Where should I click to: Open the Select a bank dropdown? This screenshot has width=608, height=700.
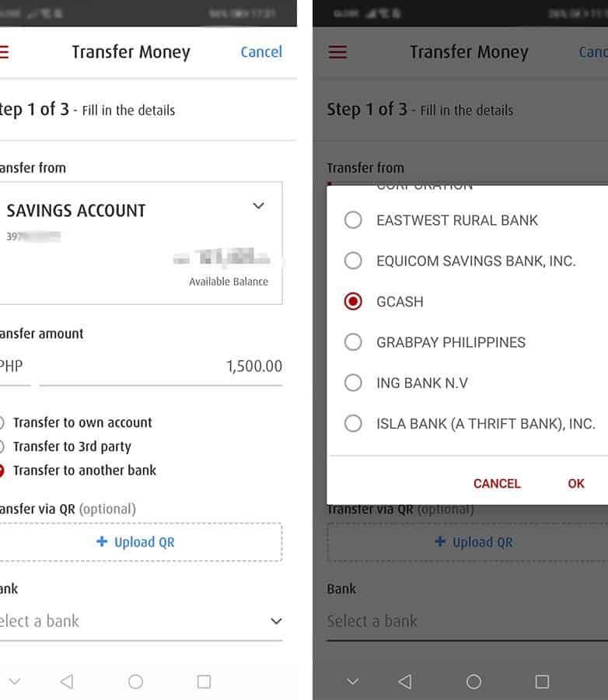pyautogui.click(x=140, y=621)
